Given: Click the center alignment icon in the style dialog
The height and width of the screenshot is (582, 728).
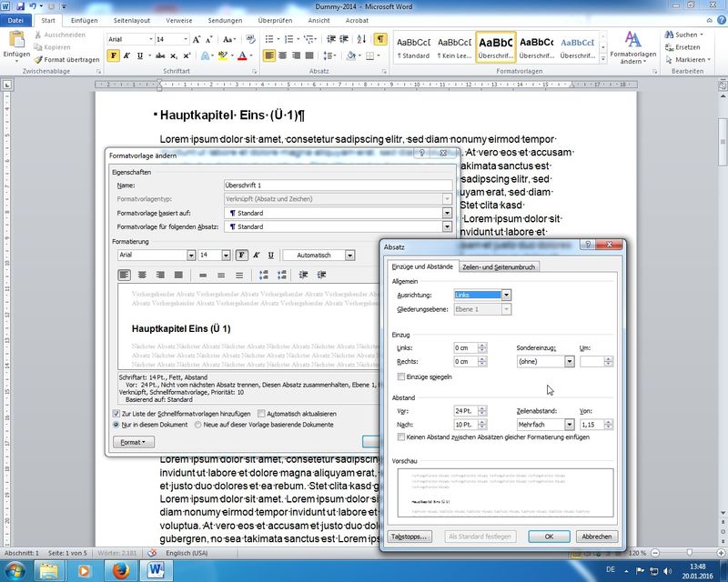Looking at the screenshot, I should tap(141, 275).
